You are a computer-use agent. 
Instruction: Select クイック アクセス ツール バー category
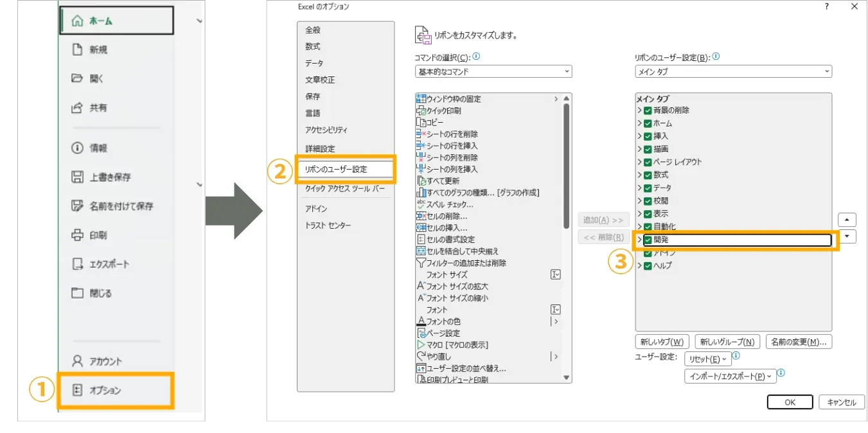[345, 188]
